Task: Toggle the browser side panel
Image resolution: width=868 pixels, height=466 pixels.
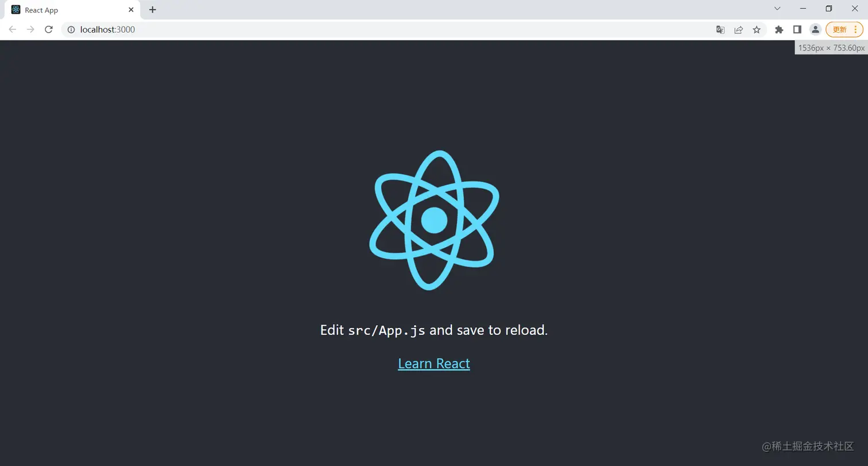Action: (x=797, y=29)
